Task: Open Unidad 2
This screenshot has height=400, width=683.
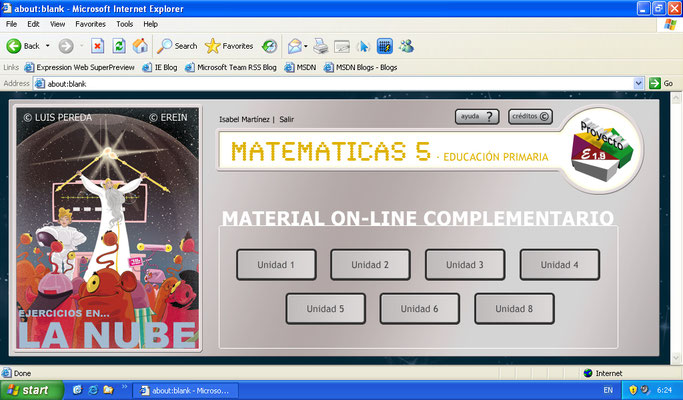Action: click(x=370, y=264)
